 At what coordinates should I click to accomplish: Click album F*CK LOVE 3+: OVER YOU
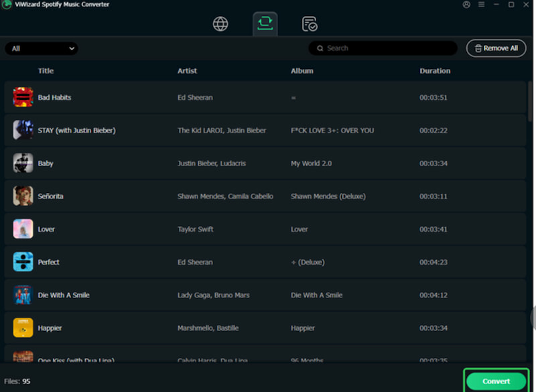point(332,131)
